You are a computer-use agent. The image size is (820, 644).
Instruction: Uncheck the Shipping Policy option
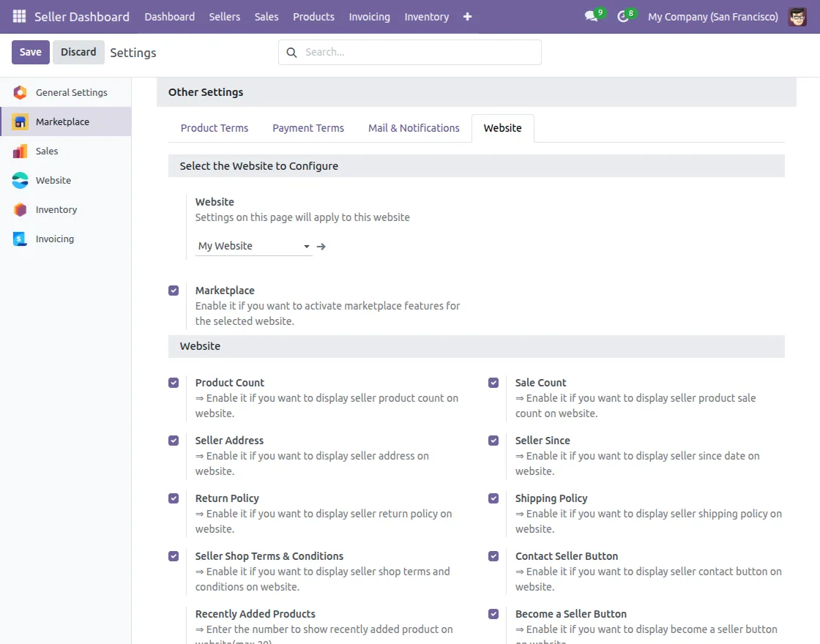tap(493, 498)
